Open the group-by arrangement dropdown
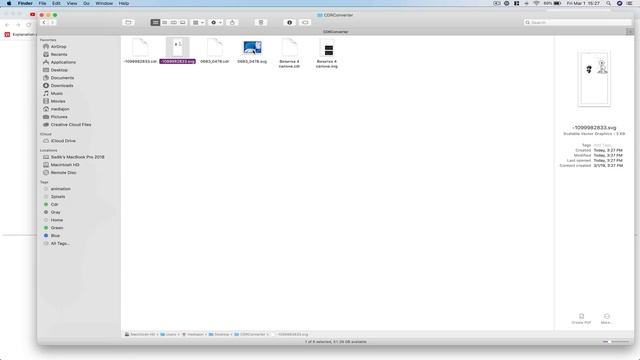This screenshot has height=360, width=640. coord(198,22)
